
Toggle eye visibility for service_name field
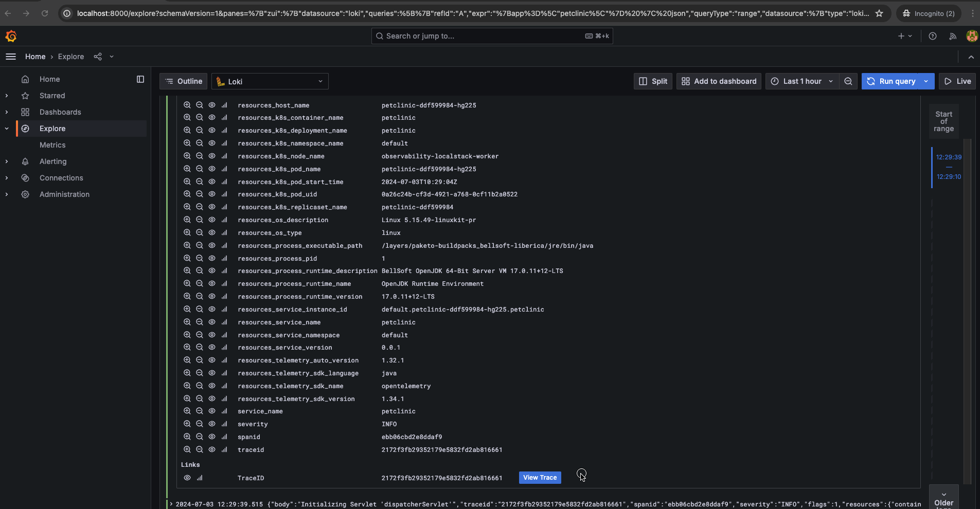click(x=212, y=411)
